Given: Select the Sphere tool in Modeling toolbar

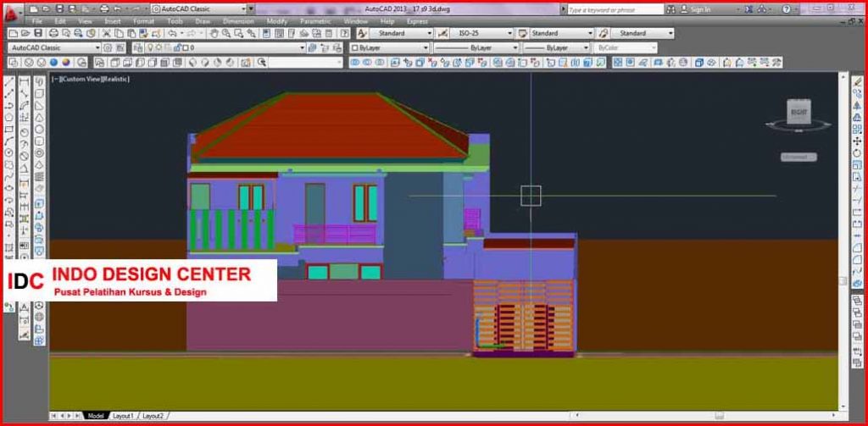Looking at the screenshot, I should [x=39, y=129].
